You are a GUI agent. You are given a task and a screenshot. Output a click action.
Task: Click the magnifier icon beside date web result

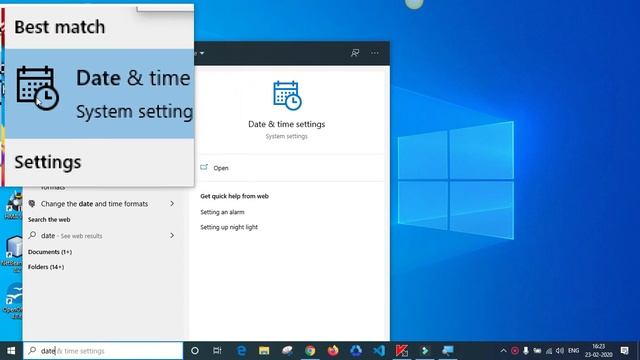coord(32,235)
